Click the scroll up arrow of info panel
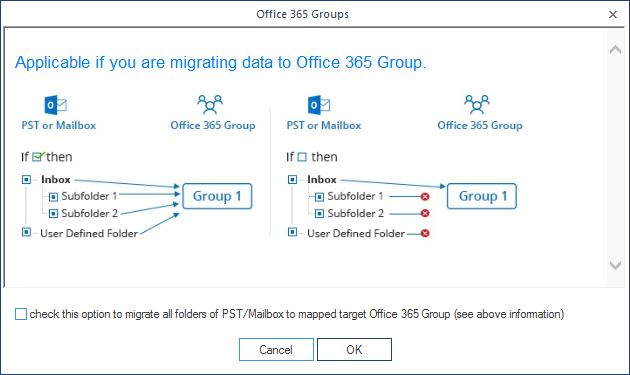Image resolution: width=630 pixels, height=375 pixels. tap(616, 49)
